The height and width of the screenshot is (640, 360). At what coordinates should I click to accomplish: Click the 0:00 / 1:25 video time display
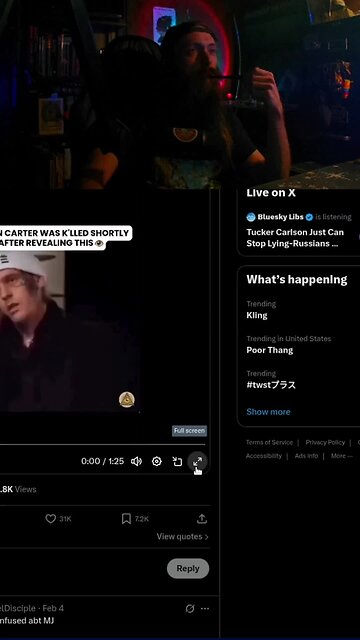102,461
